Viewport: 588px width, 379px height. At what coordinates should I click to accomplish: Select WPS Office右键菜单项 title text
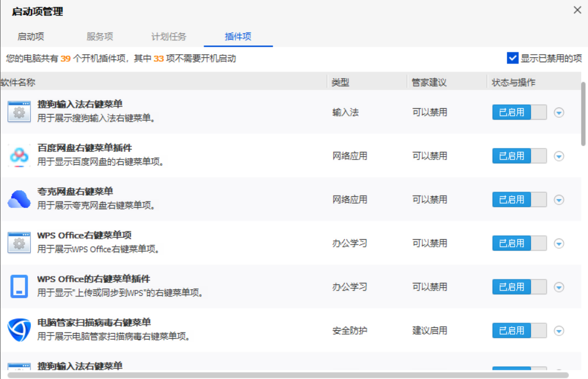coord(84,235)
